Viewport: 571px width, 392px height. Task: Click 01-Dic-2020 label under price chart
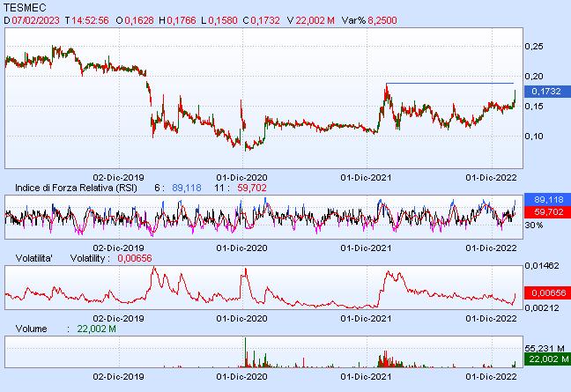pos(241,178)
